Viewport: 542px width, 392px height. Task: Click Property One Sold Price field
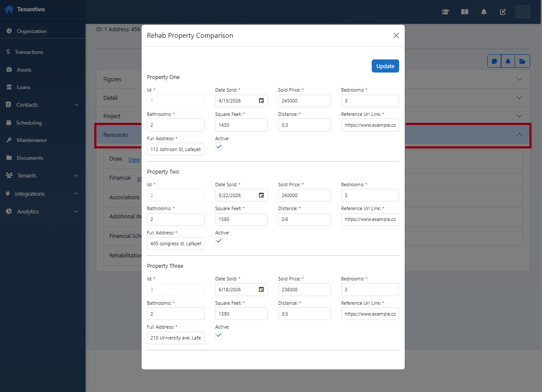[x=304, y=101]
